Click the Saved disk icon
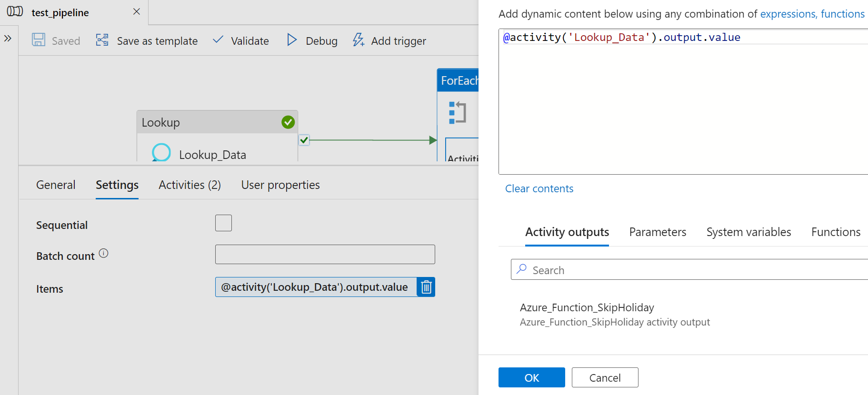 tap(39, 39)
